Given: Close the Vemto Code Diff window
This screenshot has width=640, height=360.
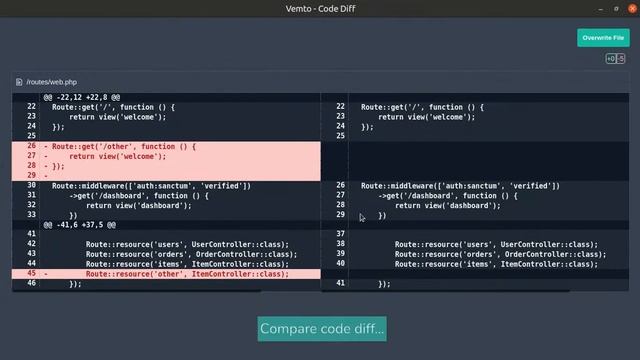Looking at the screenshot, I should coord(632,9).
